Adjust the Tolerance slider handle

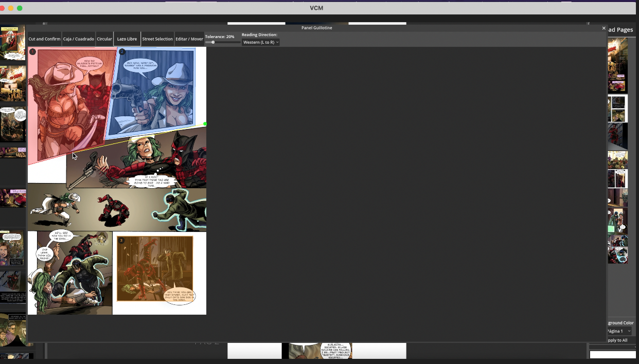click(213, 42)
